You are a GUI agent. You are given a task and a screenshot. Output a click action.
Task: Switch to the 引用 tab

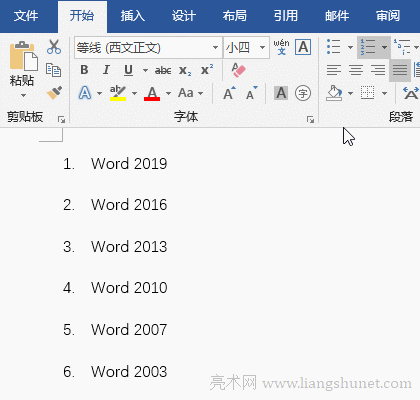pyautogui.click(x=286, y=16)
